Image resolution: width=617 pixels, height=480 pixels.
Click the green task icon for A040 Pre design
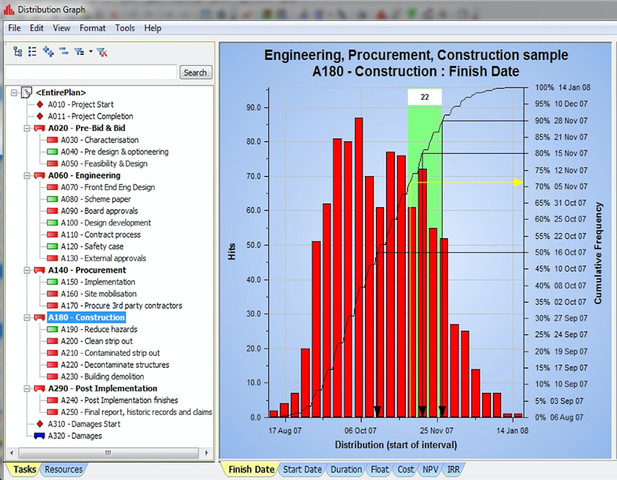tap(52, 152)
